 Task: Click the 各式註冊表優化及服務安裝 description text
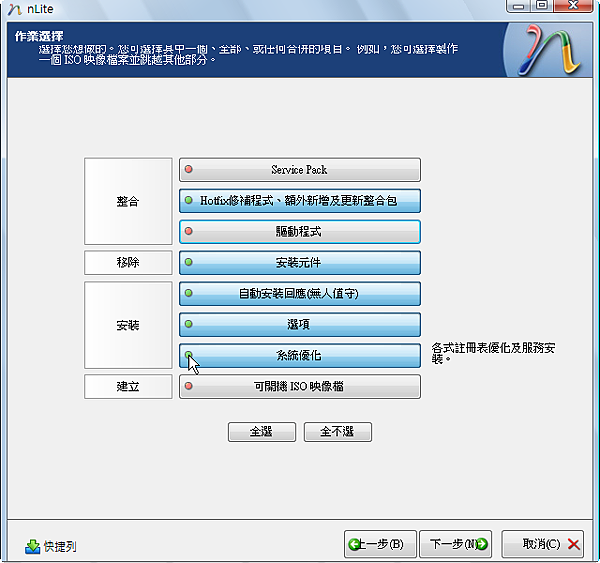(493, 353)
